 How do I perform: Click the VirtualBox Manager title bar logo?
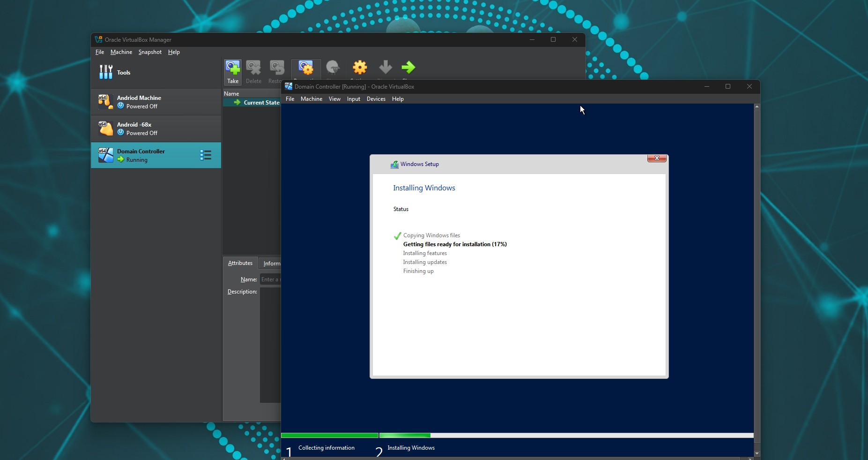[x=98, y=39]
